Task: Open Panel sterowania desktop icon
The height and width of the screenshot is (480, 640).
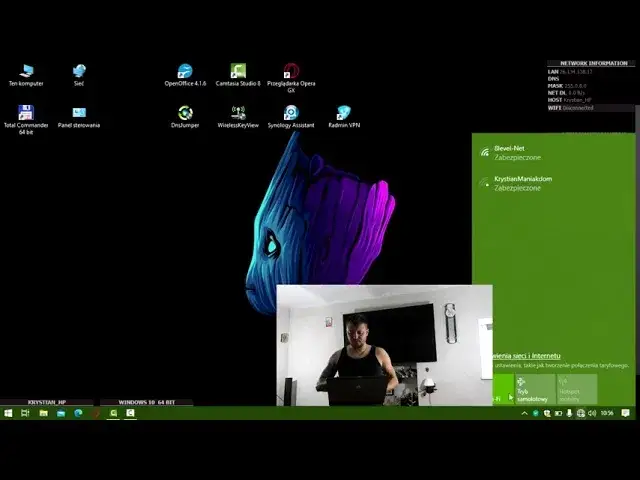Action: [79, 114]
